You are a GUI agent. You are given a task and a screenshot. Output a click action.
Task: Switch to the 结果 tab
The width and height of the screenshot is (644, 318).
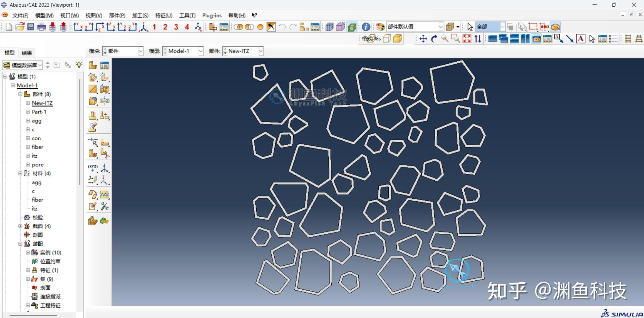[27, 53]
